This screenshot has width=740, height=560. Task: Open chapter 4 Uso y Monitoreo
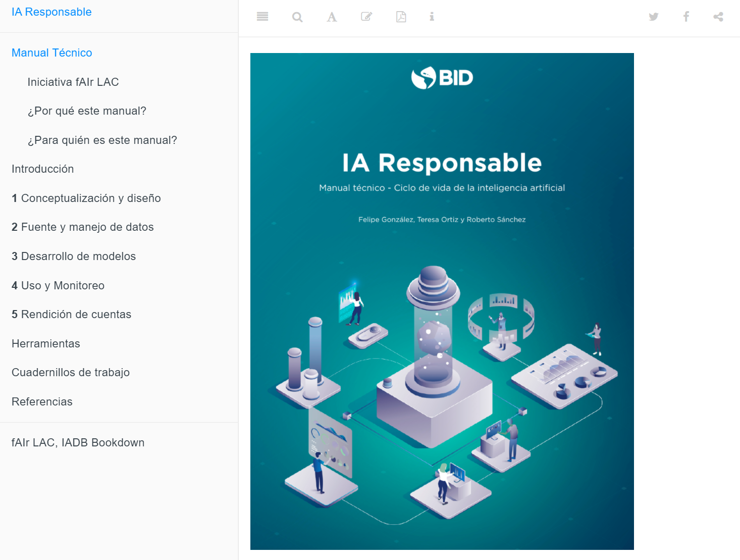click(x=58, y=286)
